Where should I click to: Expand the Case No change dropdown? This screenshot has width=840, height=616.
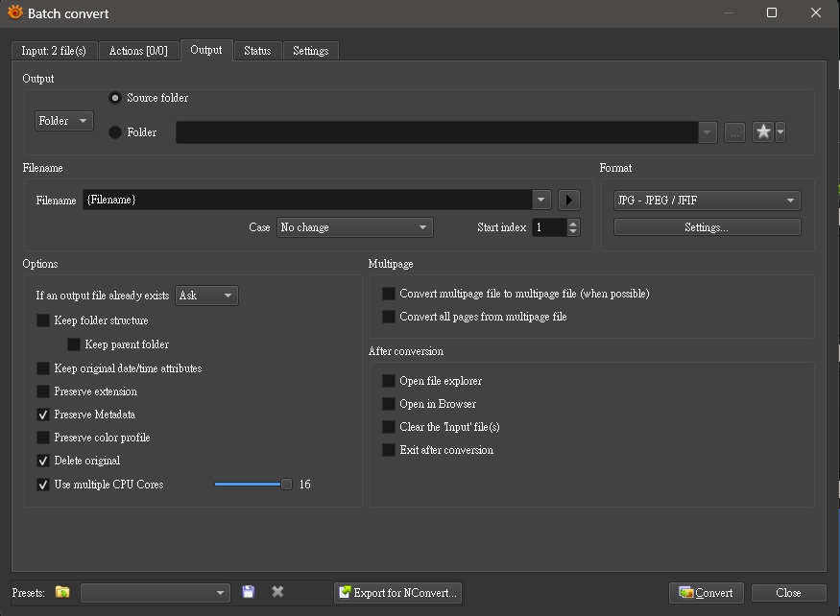pos(354,227)
